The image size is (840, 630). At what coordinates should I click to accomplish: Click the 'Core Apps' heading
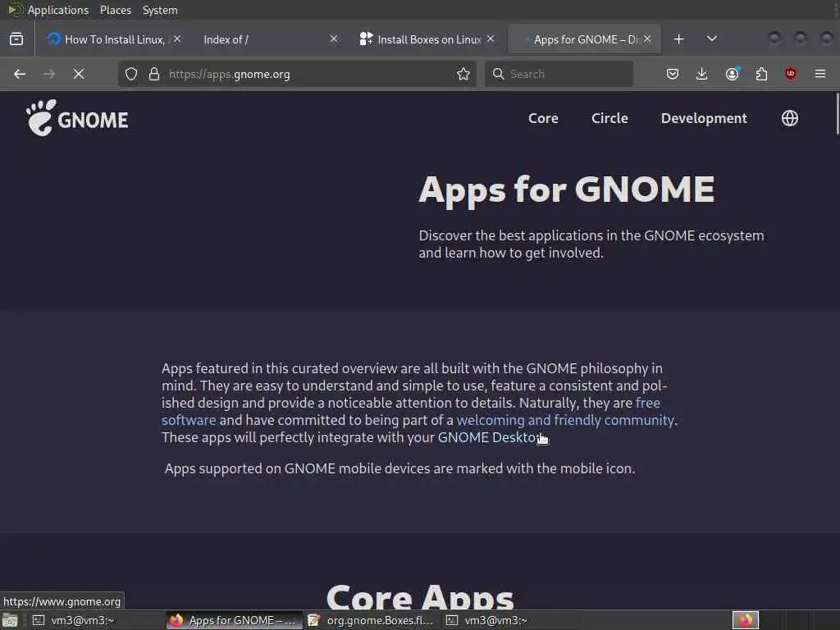[x=420, y=596]
